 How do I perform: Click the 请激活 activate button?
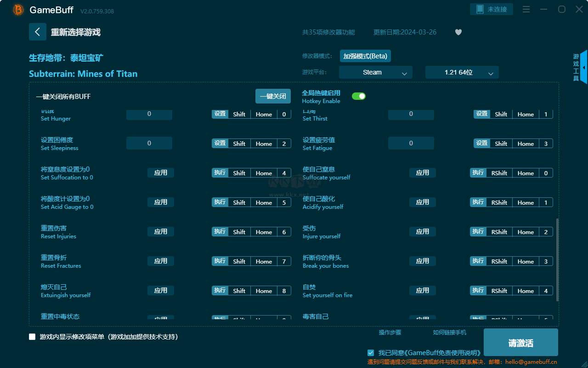click(x=521, y=342)
